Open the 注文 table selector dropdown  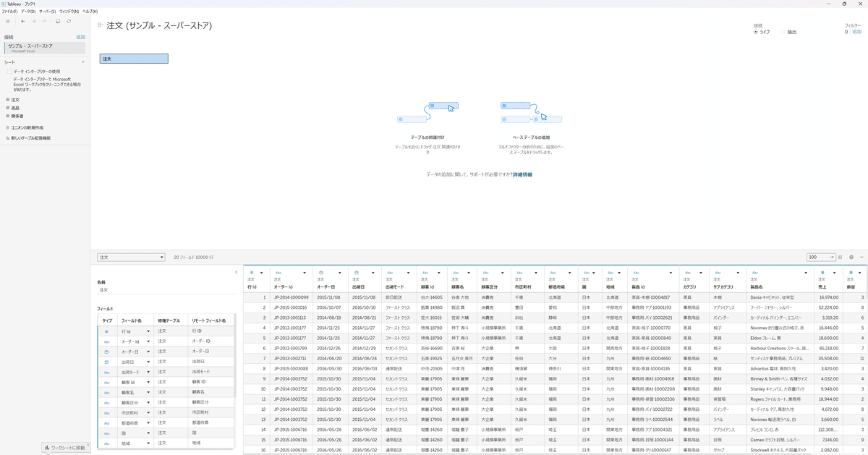coord(132,257)
